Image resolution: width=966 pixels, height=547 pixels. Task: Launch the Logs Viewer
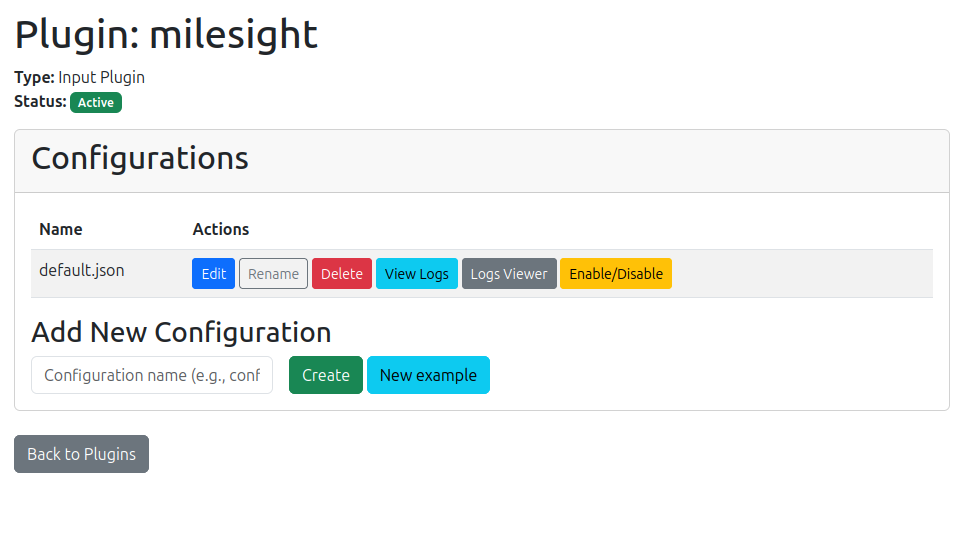click(x=509, y=274)
